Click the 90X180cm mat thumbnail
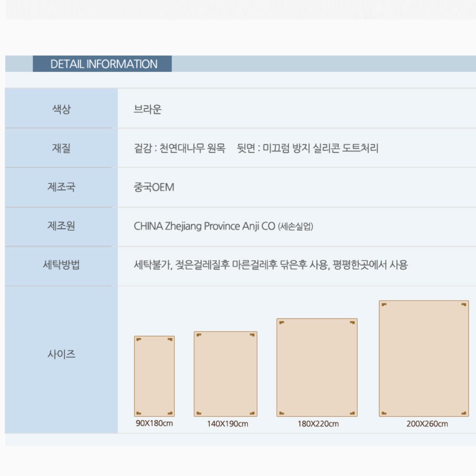Viewport: 476px width, 476px height. pyautogui.click(x=154, y=376)
